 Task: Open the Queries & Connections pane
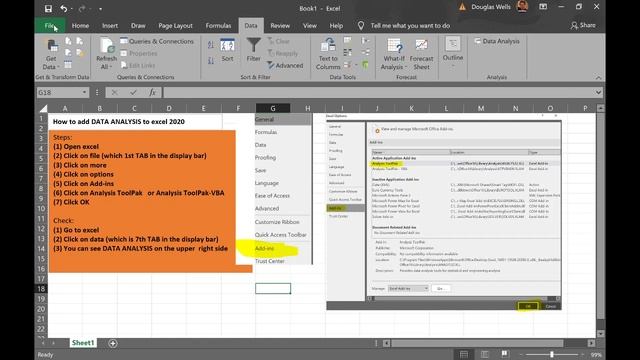(x=157, y=41)
